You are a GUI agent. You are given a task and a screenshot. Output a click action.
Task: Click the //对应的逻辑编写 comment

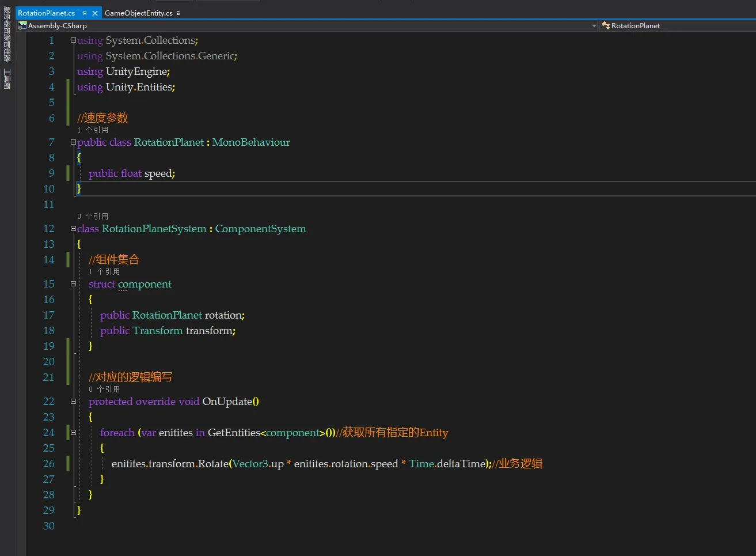coord(130,377)
